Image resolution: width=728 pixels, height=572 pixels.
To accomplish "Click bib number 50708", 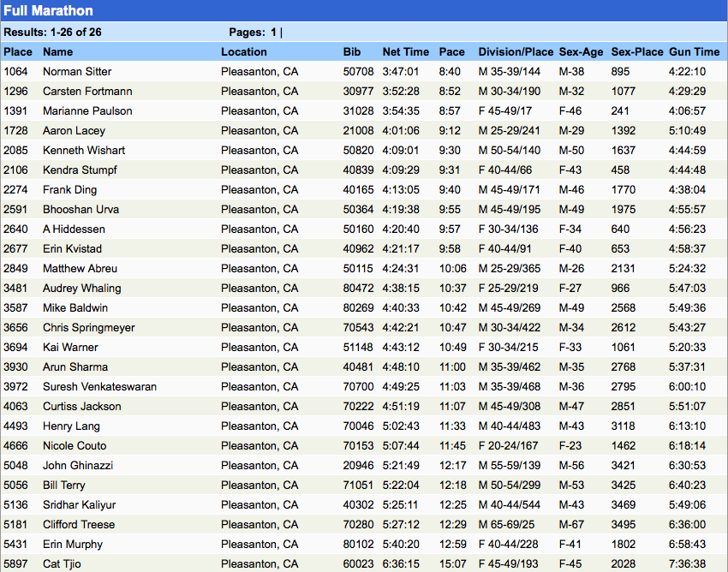I will tap(358, 72).
